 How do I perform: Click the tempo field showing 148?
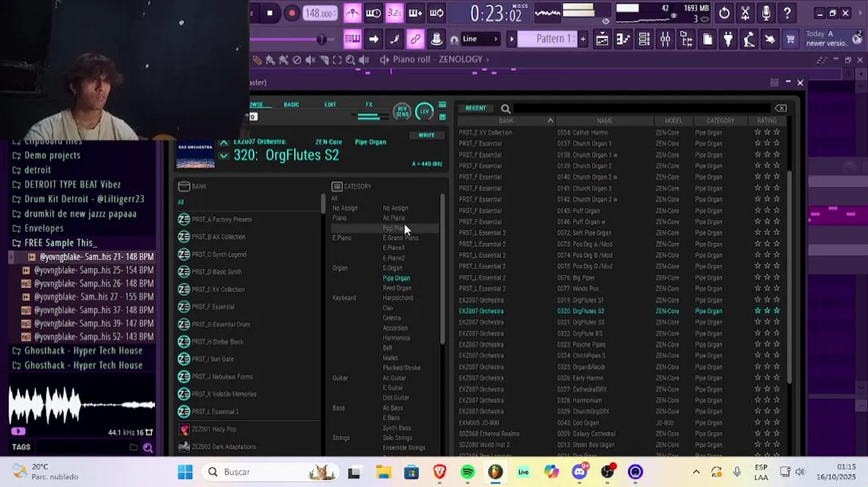point(319,13)
